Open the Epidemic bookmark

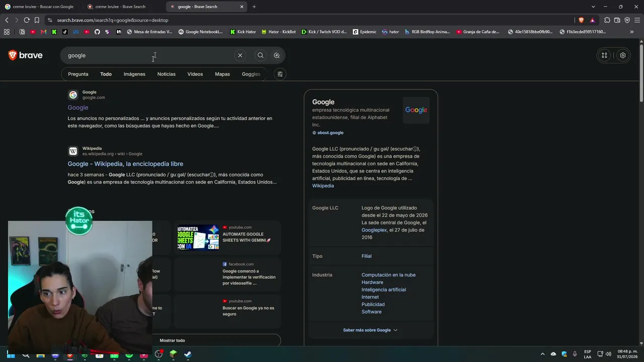364,32
